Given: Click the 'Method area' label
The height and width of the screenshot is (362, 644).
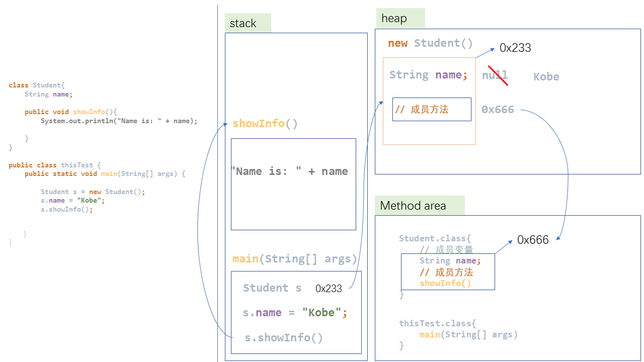Looking at the screenshot, I should click(x=420, y=205).
